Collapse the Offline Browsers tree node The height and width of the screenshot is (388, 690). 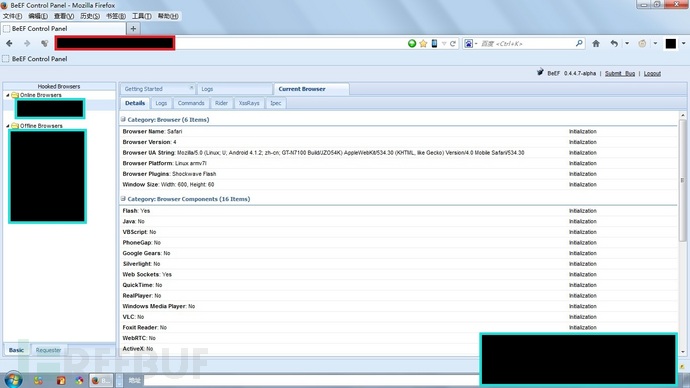[7, 126]
